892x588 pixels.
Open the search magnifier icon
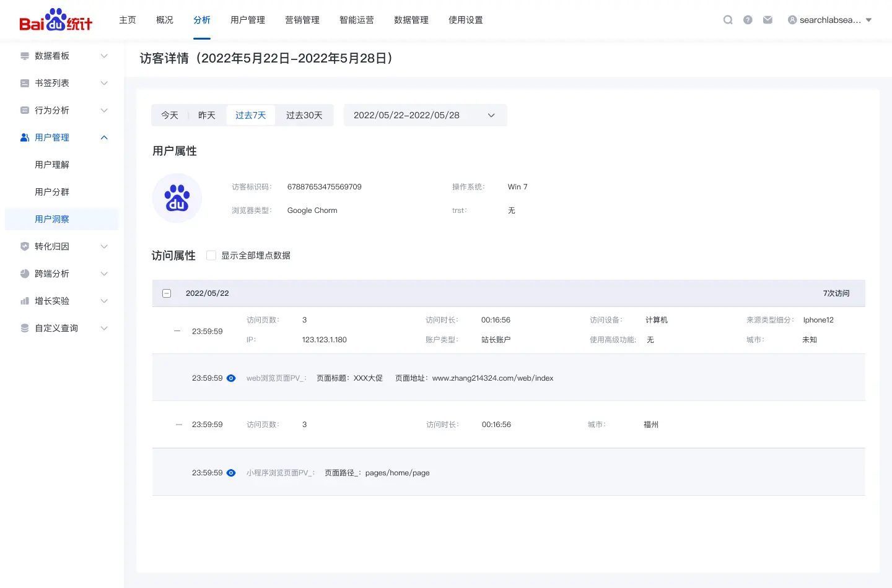[x=728, y=19]
